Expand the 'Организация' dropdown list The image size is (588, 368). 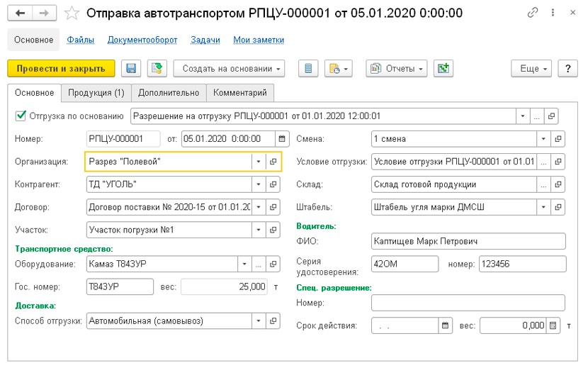(x=257, y=162)
